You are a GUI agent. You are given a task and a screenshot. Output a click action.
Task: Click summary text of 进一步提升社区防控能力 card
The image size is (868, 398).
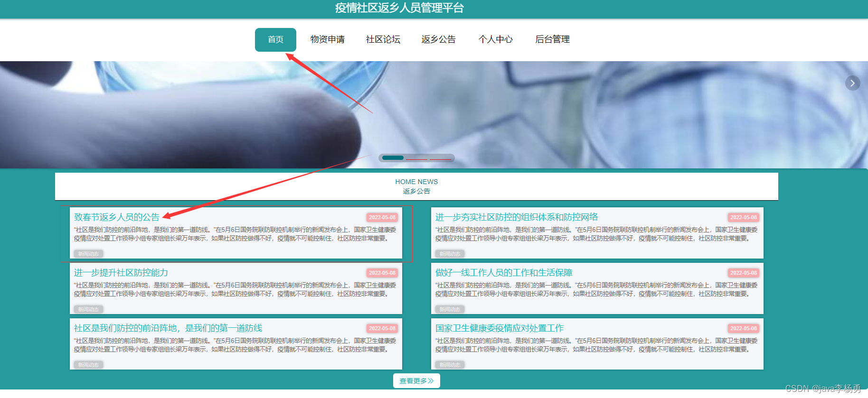tap(235, 289)
